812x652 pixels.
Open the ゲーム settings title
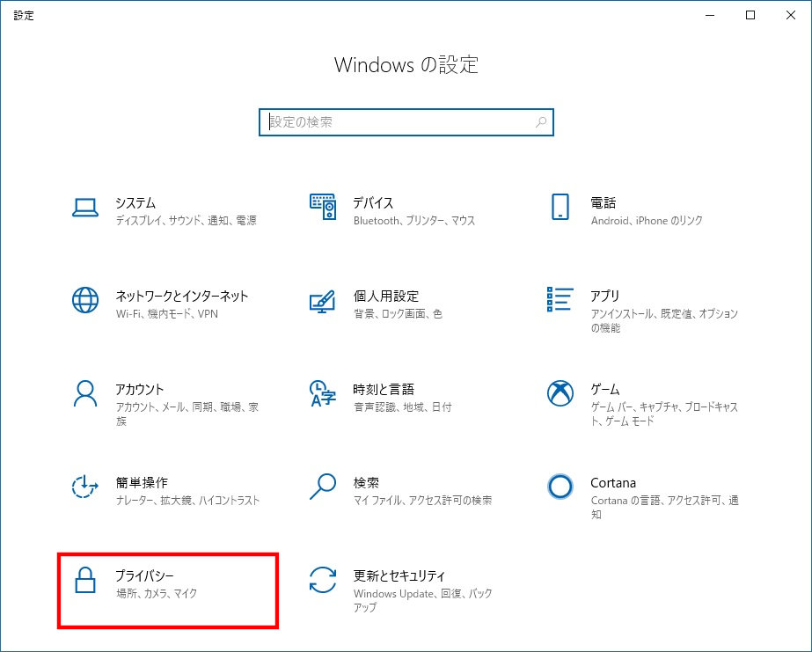(x=605, y=389)
